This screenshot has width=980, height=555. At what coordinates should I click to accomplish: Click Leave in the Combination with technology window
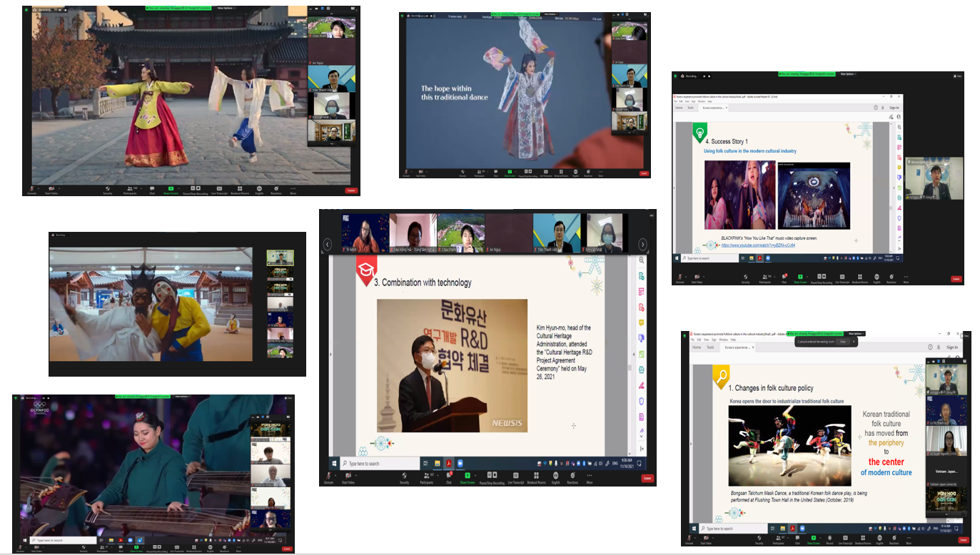647,479
